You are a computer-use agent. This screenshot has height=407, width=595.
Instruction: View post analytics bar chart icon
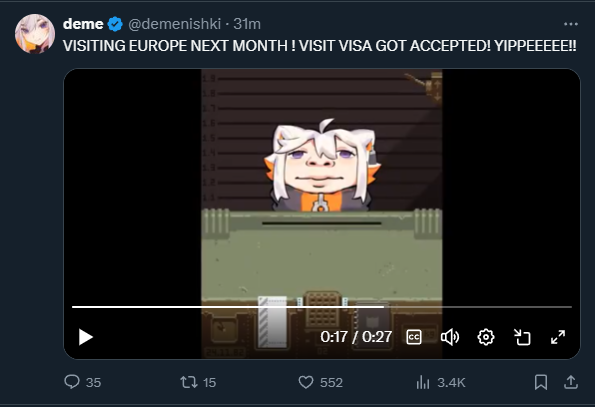pyautogui.click(x=423, y=382)
